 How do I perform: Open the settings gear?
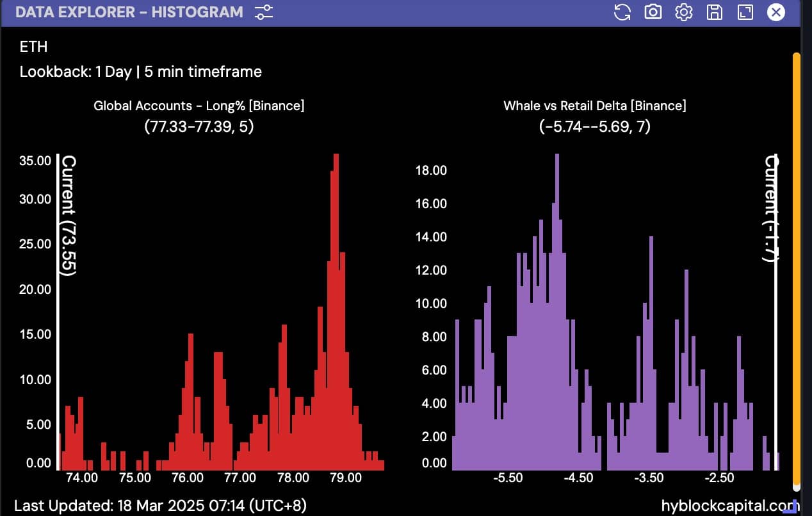click(x=684, y=12)
